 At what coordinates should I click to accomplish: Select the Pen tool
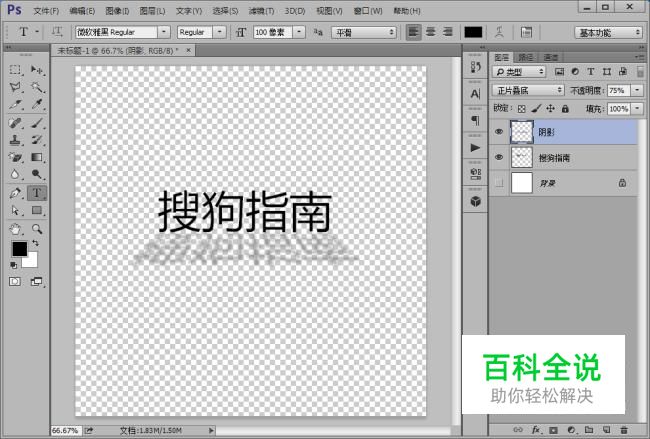tap(15, 193)
